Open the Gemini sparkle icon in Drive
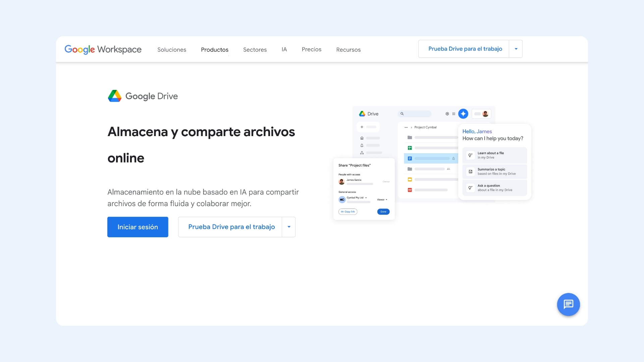The height and width of the screenshot is (362, 644). pyautogui.click(x=463, y=114)
